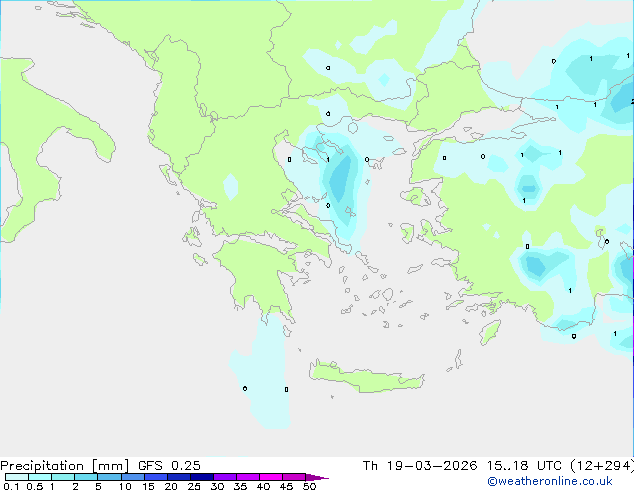Pick the palest legend swatch for 0.1–0.5 mm
Viewport: 634px width, 490px height.
tap(17, 477)
